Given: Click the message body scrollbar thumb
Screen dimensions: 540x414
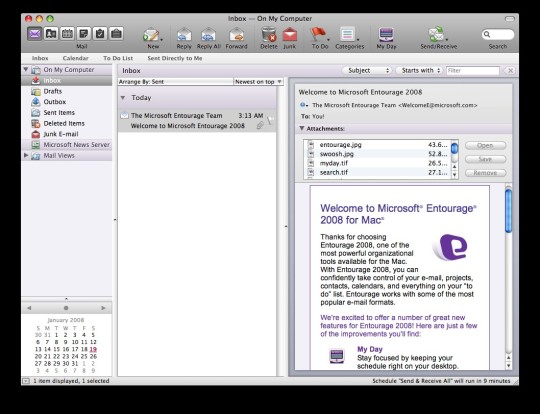Looking at the screenshot, I should click(508, 211).
